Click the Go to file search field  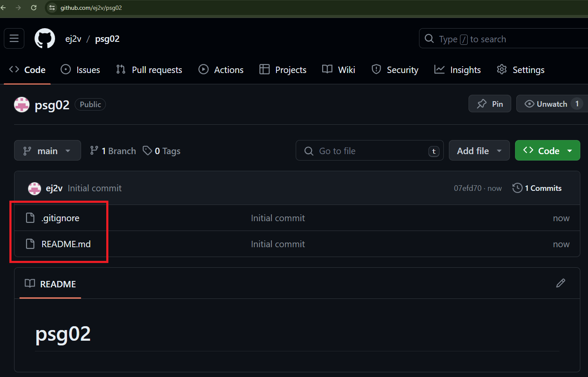(x=369, y=151)
